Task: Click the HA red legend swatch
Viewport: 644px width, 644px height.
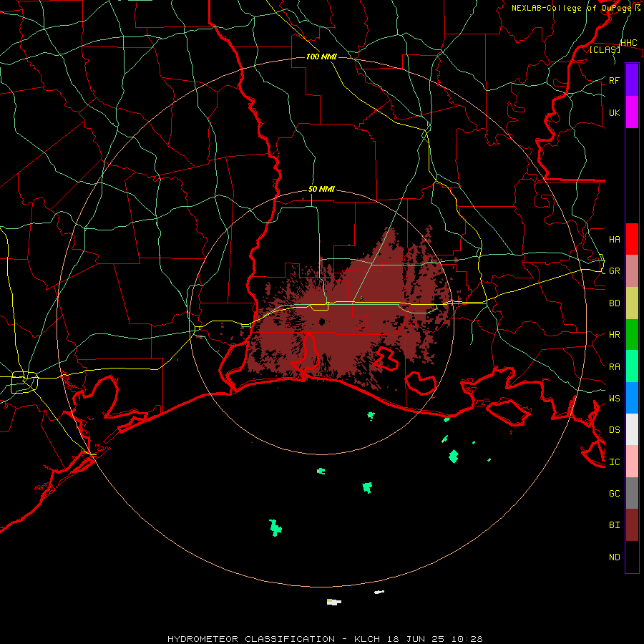Action: point(632,239)
